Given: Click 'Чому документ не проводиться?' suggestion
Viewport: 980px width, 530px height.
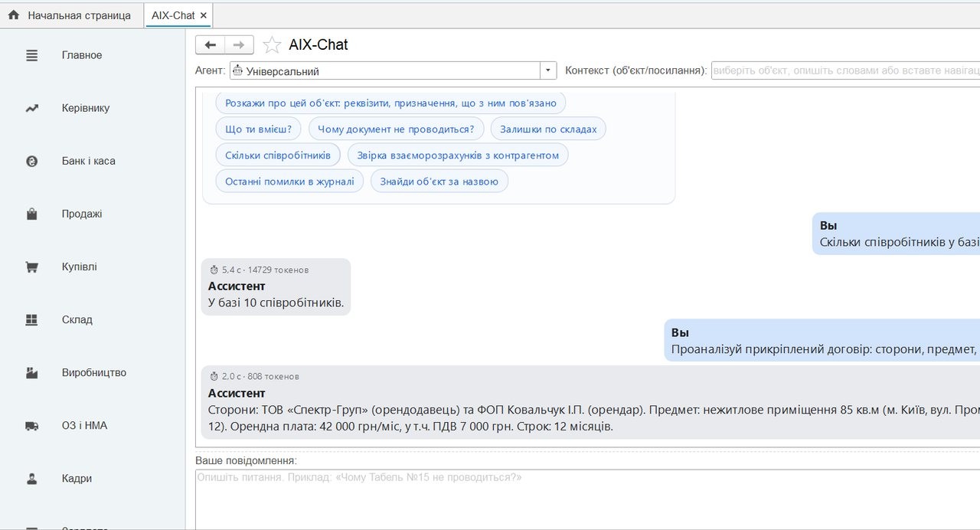Looking at the screenshot, I should point(396,129).
